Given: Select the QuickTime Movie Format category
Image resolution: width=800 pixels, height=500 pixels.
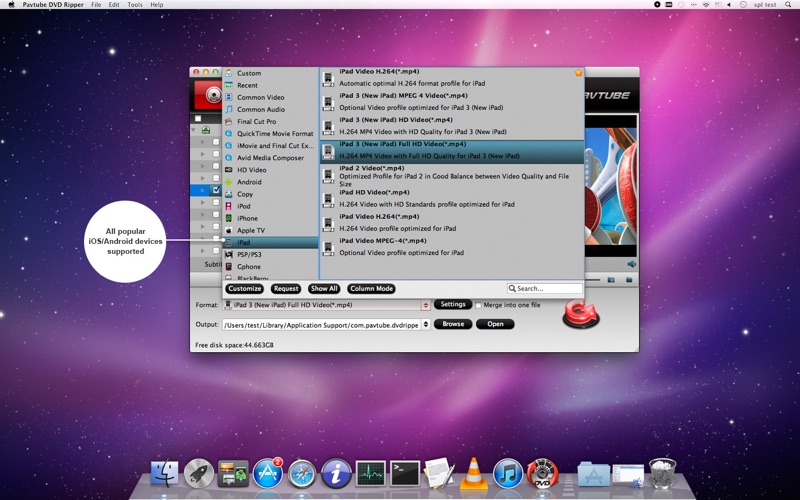Looking at the screenshot, I should click(274, 133).
